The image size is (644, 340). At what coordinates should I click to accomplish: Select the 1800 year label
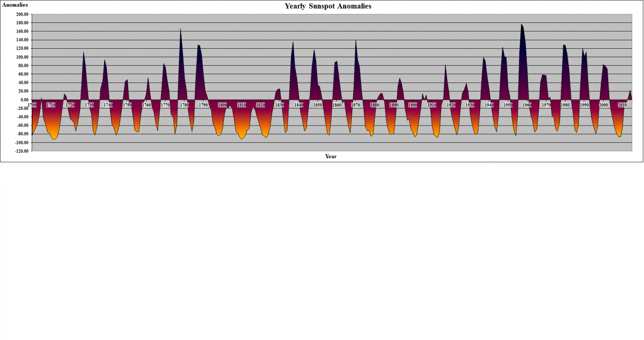point(222,105)
